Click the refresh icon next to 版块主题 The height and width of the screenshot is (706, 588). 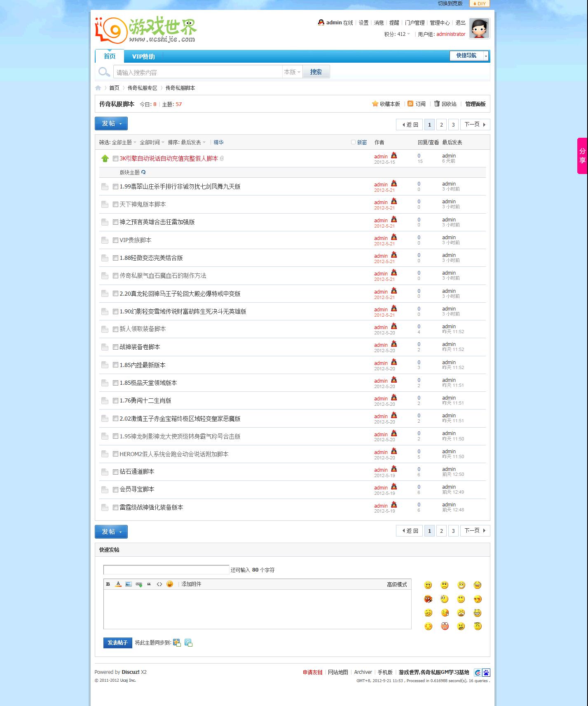[143, 172]
